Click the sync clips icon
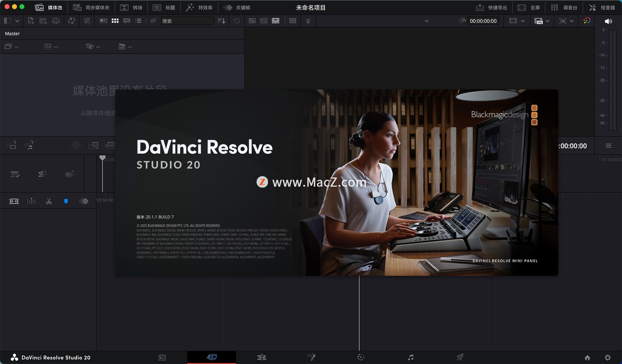The image size is (622, 364). click(x=72, y=21)
